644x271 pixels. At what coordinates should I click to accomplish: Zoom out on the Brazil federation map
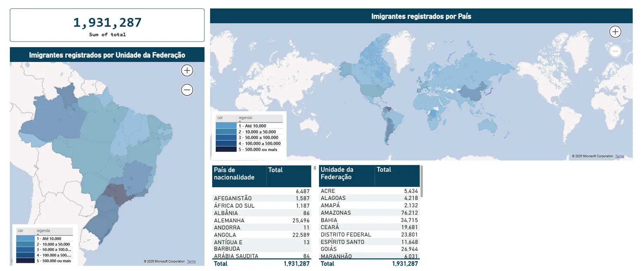[x=187, y=90]
